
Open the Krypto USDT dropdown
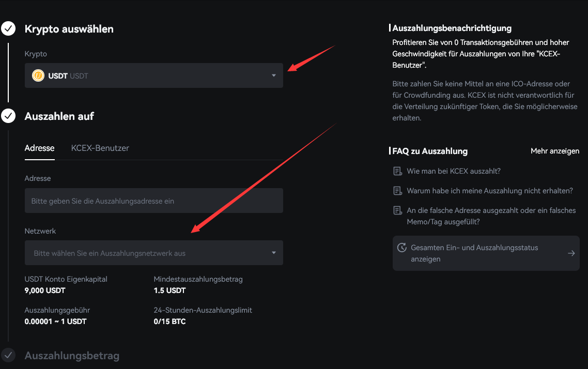coord(153,75)
